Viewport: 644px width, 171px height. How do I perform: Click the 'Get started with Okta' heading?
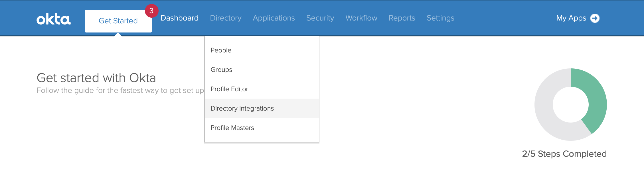pyautogui.click(x=96, y=78)
